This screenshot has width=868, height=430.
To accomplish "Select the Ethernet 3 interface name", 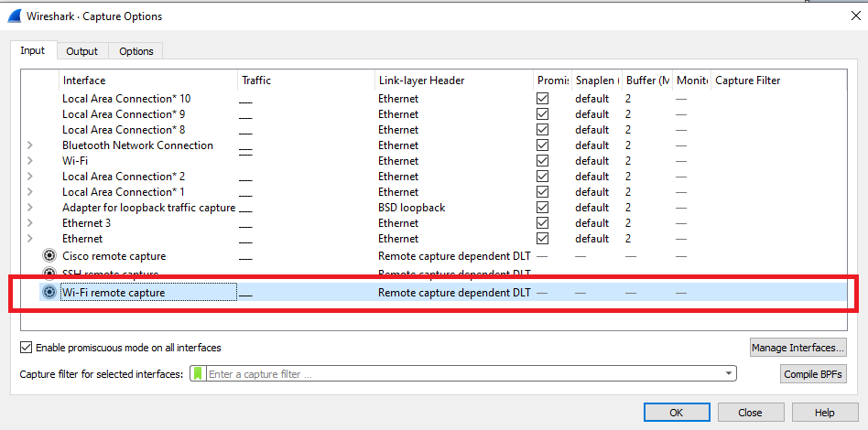I will click(86, 222).
